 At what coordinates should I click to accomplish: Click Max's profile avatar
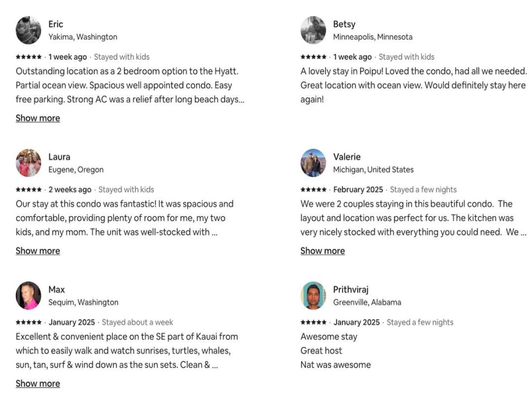pos(29,295)
